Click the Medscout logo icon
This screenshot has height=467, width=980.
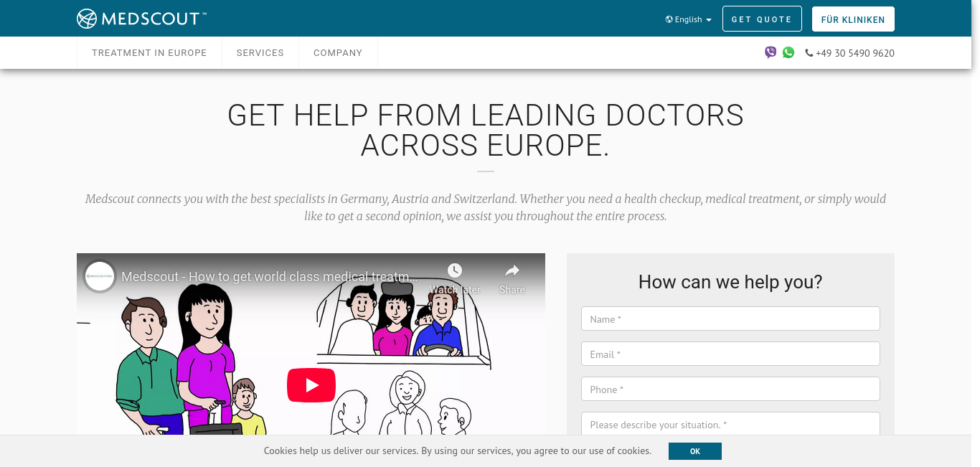(87, 19)
